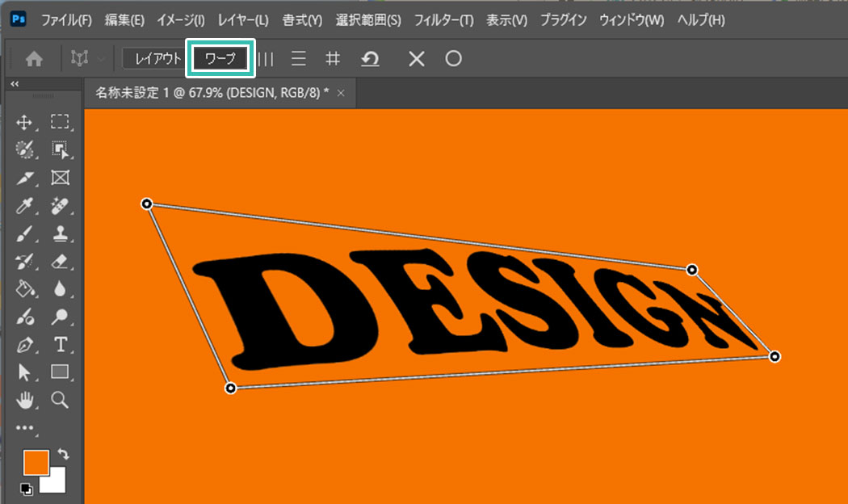
Task: Select the Clone Stamp tool
Action: [60, 234]
